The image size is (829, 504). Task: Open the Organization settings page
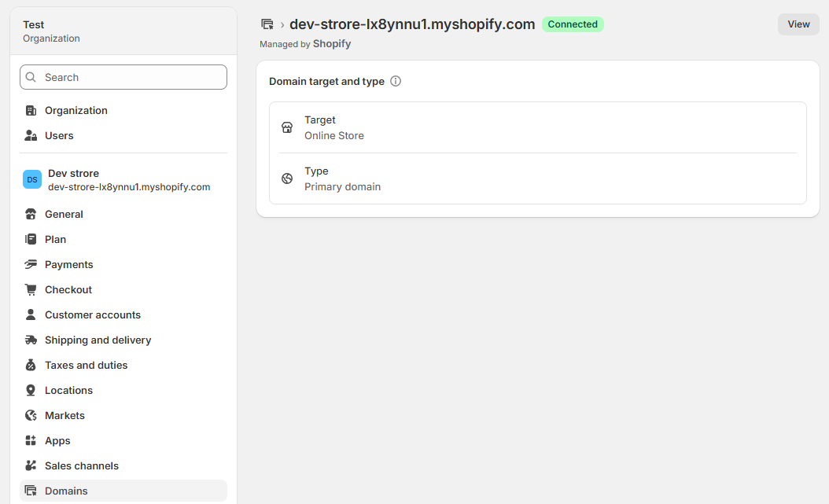pos(123,110)
